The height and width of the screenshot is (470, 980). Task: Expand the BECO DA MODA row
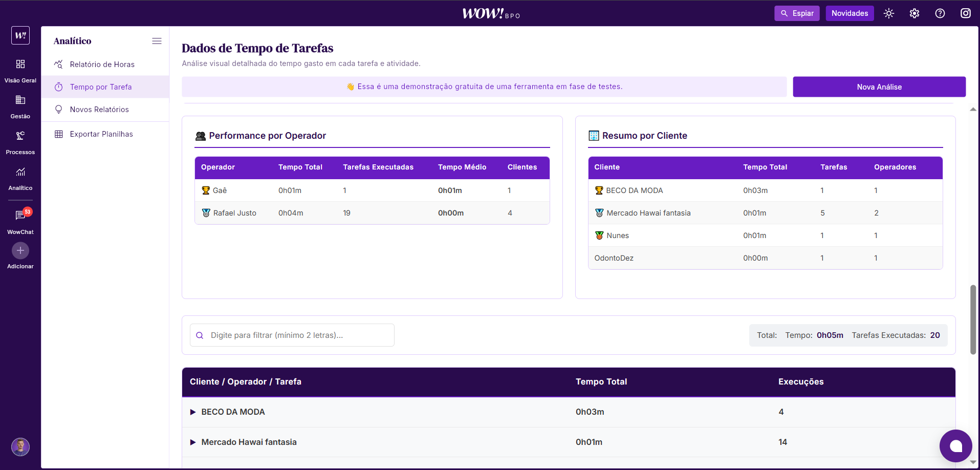(193, 412)
